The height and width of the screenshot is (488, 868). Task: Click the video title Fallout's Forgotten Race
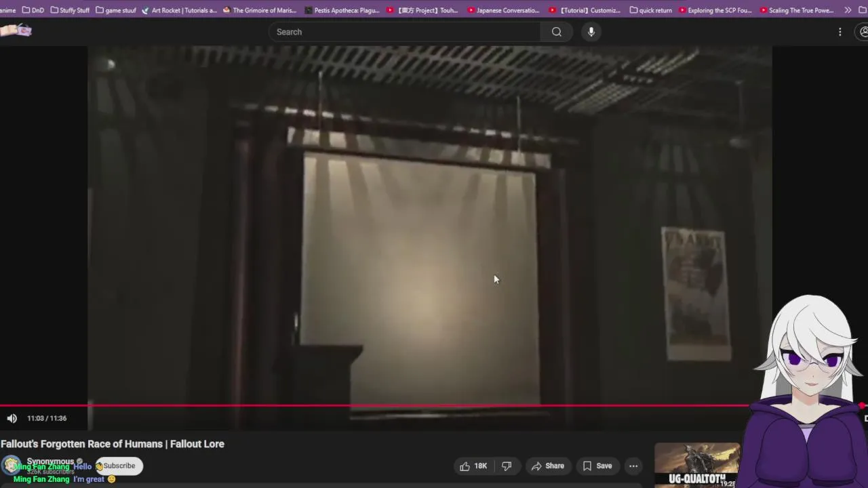click(113, 444)
